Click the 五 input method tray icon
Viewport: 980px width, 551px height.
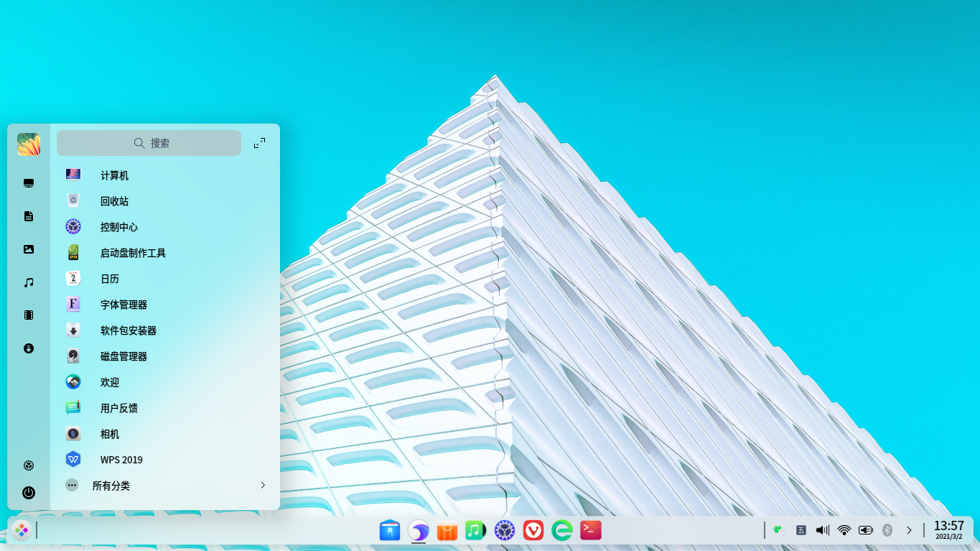pyautogui.click(x=801, y=530)
